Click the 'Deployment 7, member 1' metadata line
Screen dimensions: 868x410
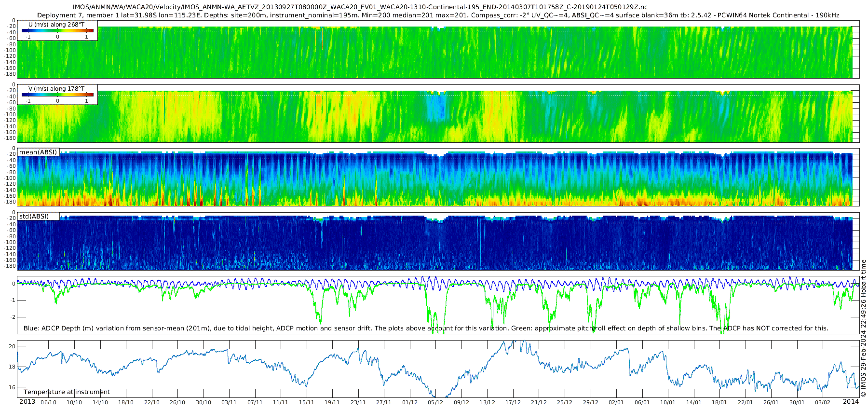click(x=438, y=15)
